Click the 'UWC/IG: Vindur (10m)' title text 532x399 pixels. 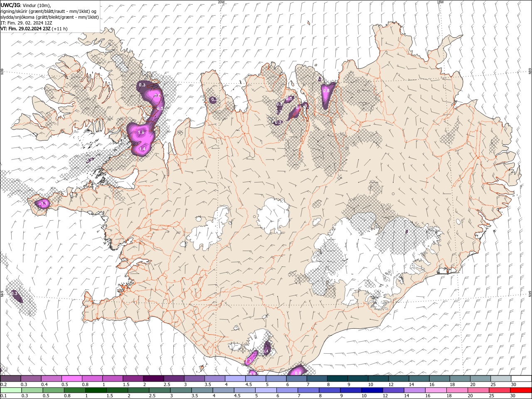(x=26, y=5)
